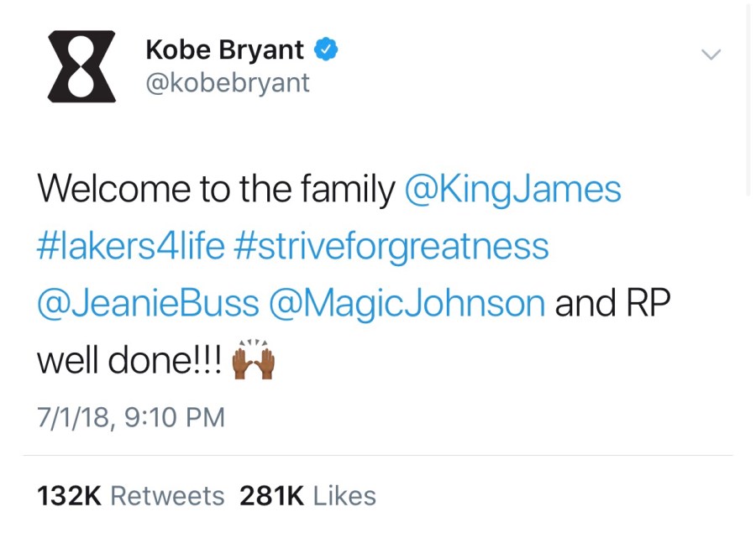Viewport: 756px width, 533px height.
Task: Click the @kobebryant handle
Action: 228,83
